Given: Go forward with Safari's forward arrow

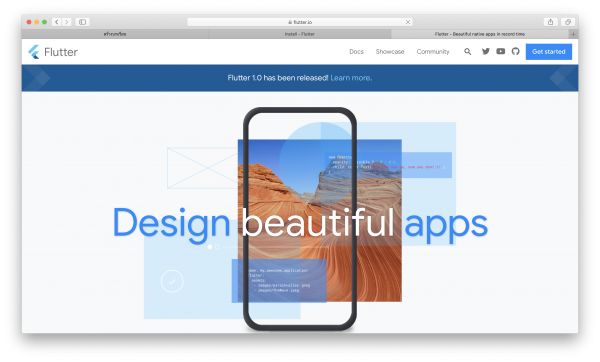Looking at the screenshot, I should coord(67,22).
